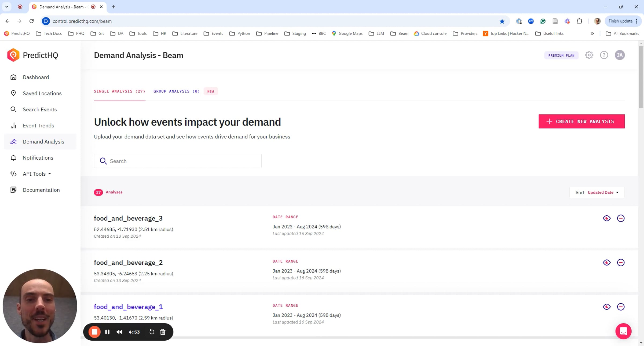Remove the food_and_beverage_3 analysis

621,218
